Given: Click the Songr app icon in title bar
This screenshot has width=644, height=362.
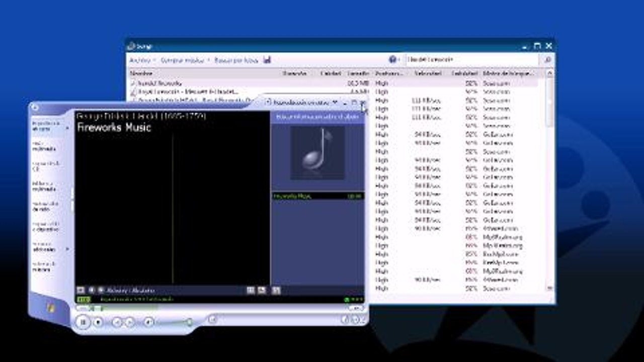Looking at the screenshot, I should click(131, 46).
